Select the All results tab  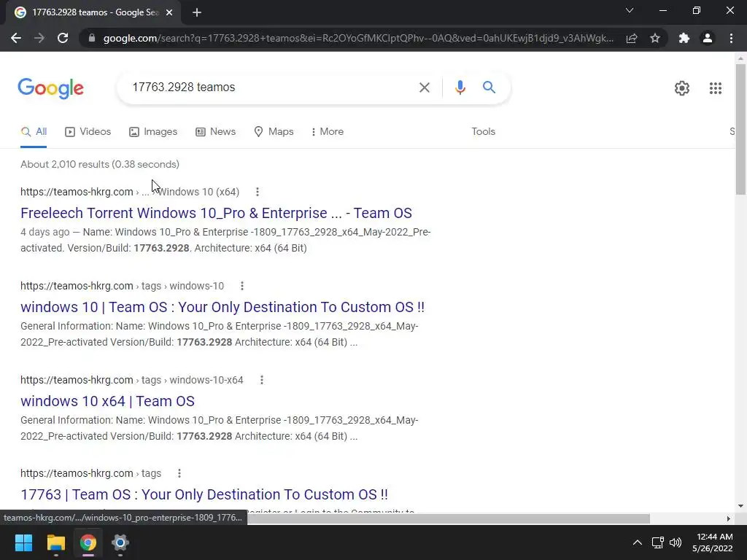click(34, 131)
